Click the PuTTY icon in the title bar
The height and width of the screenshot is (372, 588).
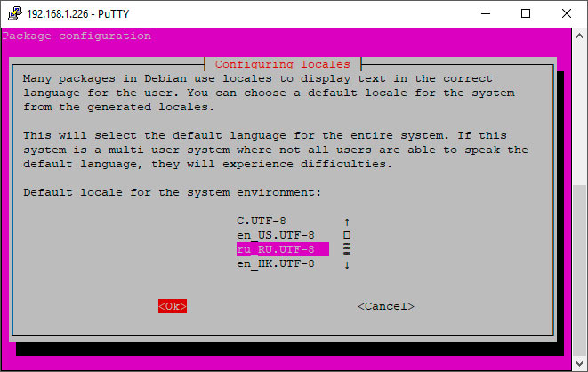coord(15,13)
